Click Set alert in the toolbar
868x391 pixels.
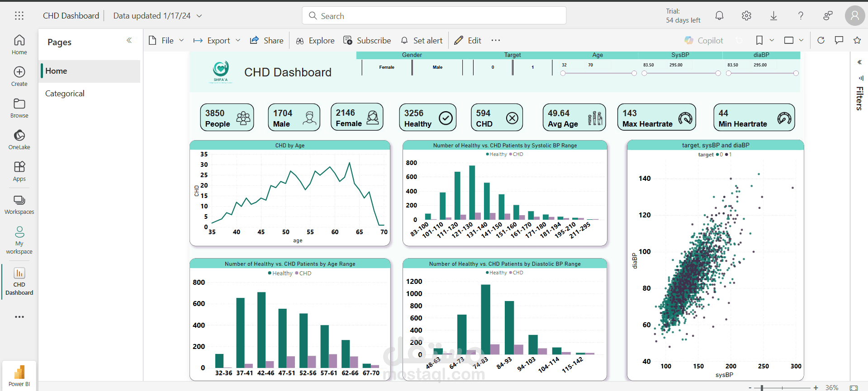coord(422,40)
